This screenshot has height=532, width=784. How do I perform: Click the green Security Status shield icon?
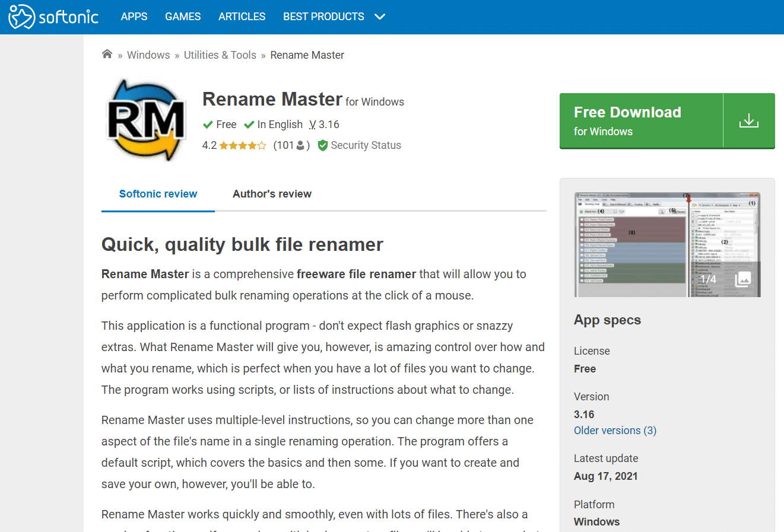tap(323, 145)
